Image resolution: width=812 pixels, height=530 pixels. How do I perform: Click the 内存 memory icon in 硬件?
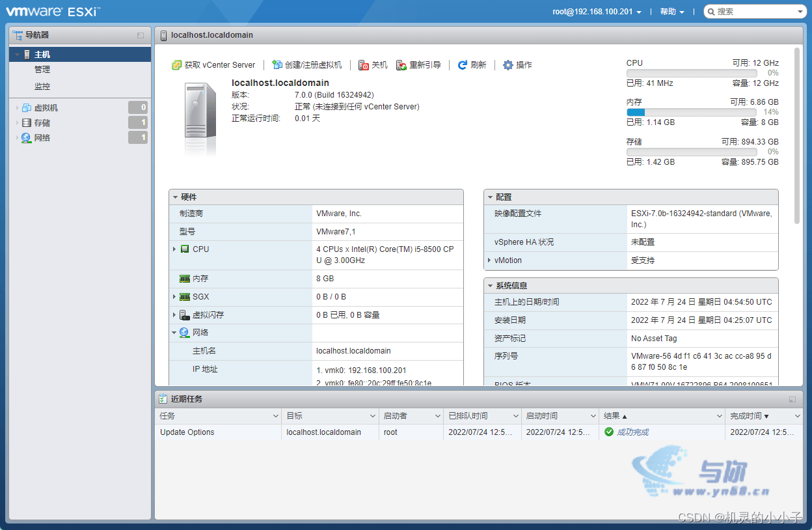coord(185,279)
